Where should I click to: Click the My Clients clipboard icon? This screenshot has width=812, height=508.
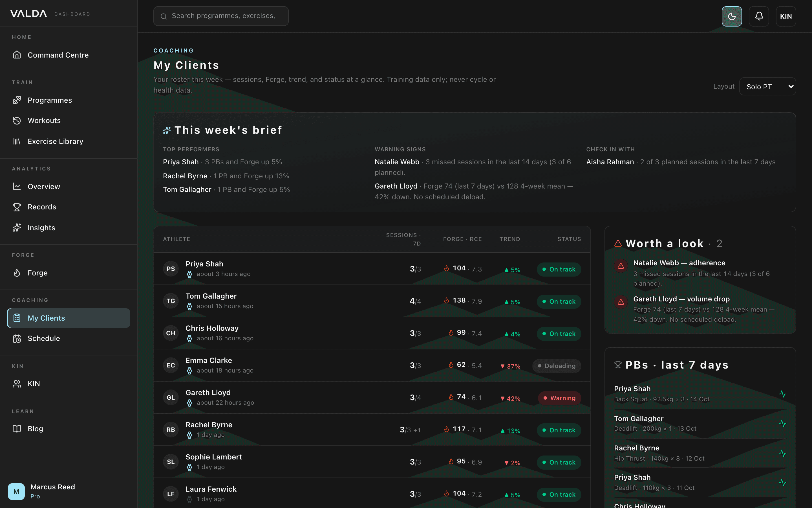coord(17,318)
